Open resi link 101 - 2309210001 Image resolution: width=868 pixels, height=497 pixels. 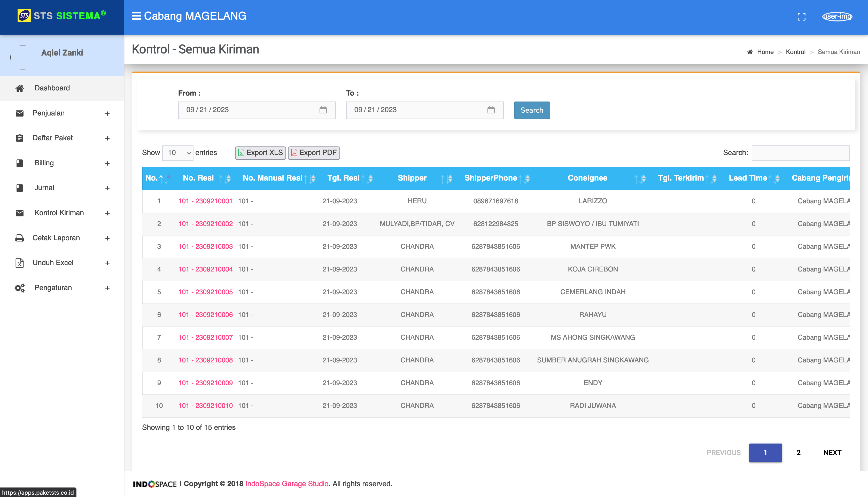coord(205,201)
